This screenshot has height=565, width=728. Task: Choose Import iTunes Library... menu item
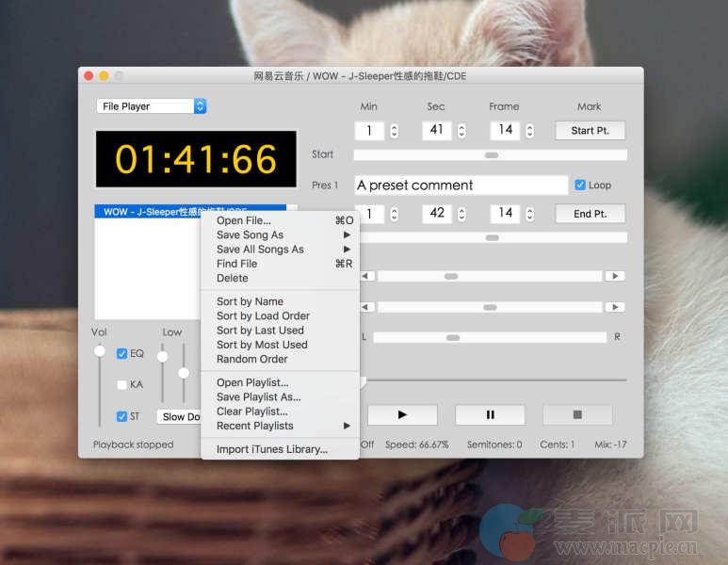point(272,449)
